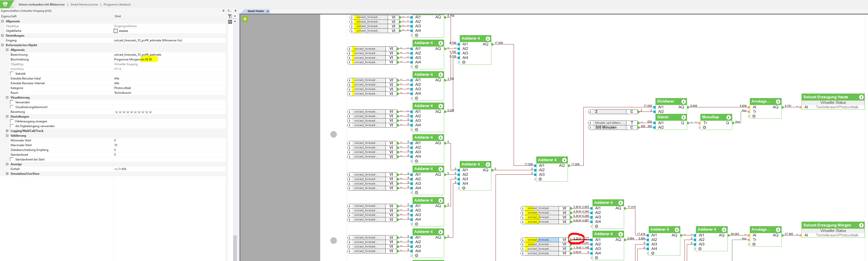Click the green pin icon on the canvas
This screenshot has width=868, height=261.
(x=245, y=19)
